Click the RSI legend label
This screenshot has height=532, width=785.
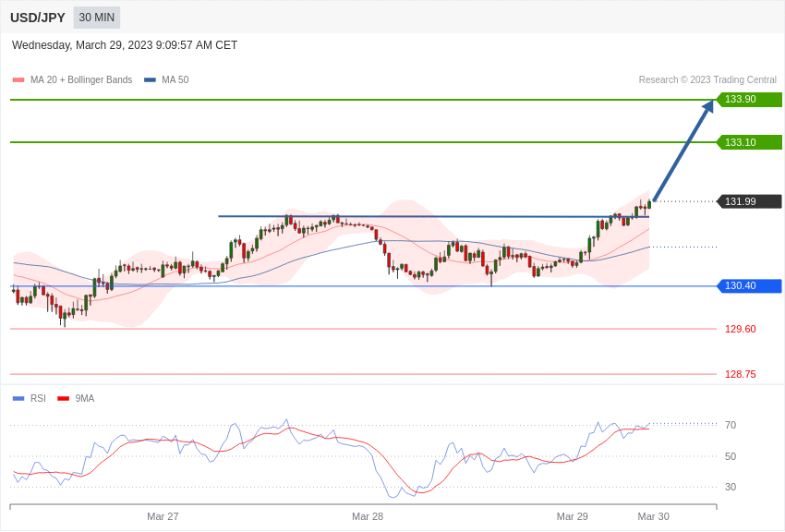tap(38, 398)
